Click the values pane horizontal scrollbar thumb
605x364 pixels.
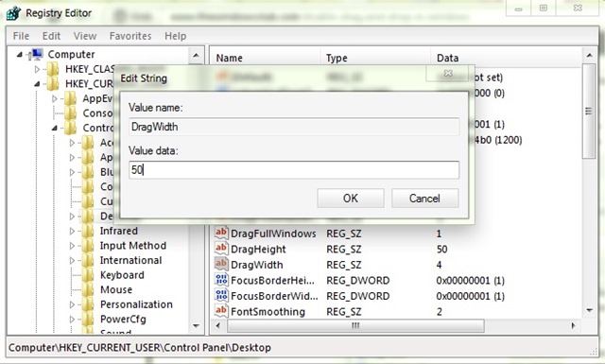355,326
